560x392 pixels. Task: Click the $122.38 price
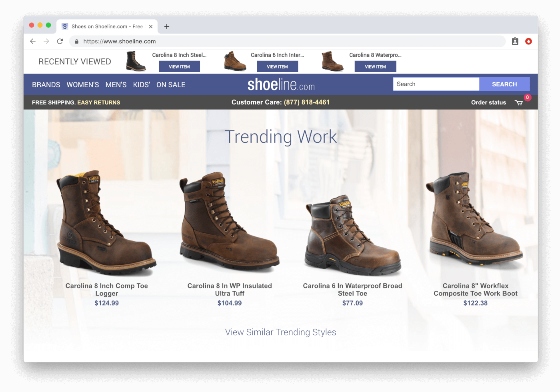[476, 303]
